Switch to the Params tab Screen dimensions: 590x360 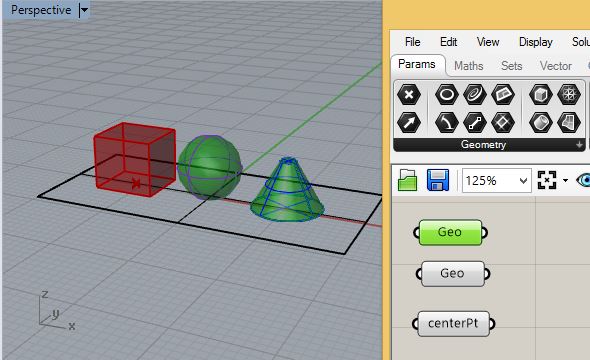(417, 64)
